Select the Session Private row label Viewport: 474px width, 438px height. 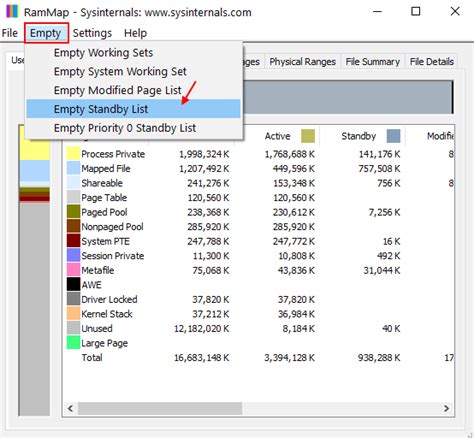point(113,256)
